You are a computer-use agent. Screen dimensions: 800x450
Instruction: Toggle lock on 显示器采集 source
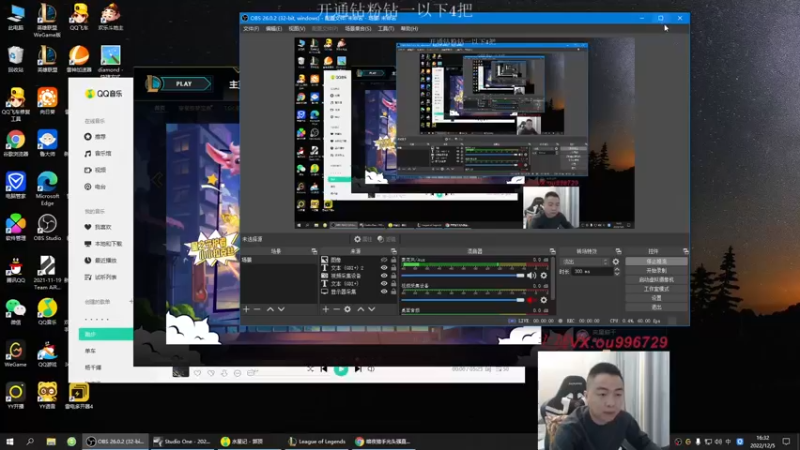pyautogui.click(x=393, y=292)
